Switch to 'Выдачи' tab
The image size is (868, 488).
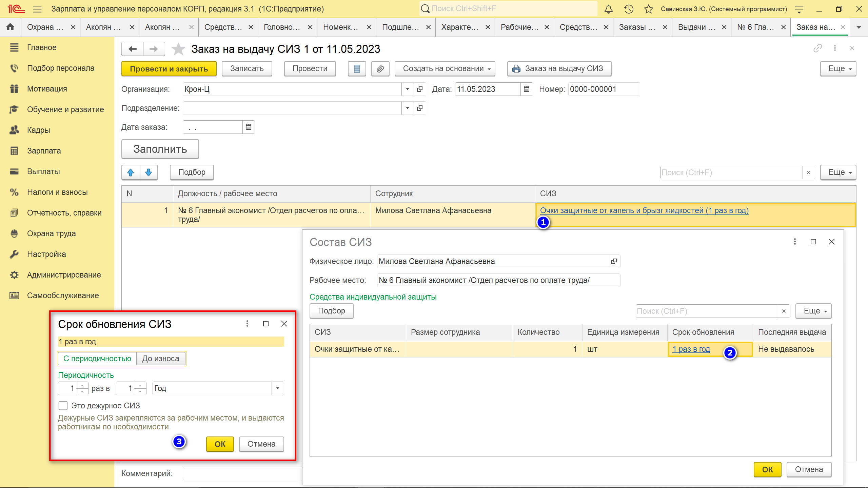click(696, 27)
